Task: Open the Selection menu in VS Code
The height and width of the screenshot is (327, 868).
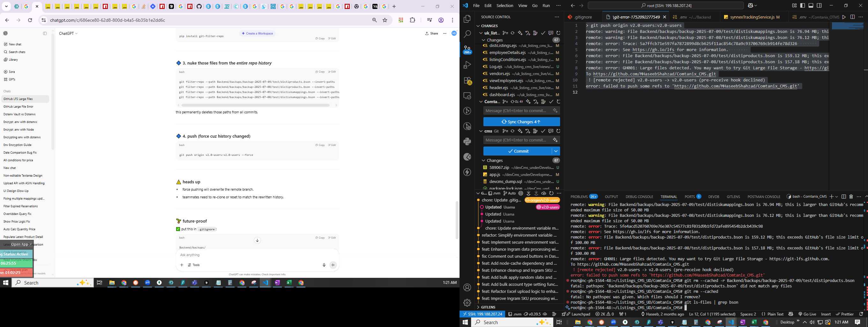Action: click(x=505, y=5)
